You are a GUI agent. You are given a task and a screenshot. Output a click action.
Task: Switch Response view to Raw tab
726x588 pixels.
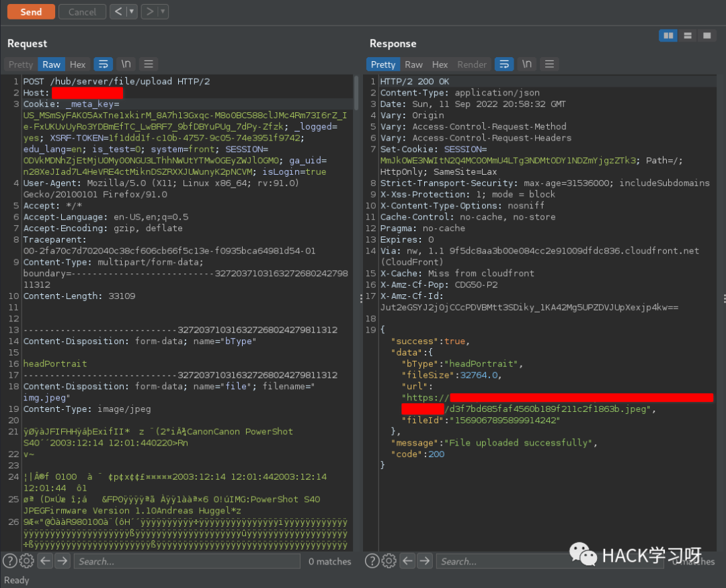coord(414,65)
